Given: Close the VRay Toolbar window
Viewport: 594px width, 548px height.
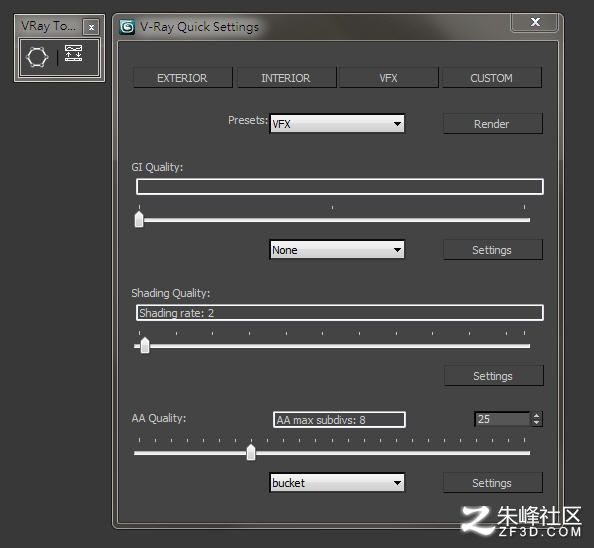Looking at the screenshot, I should pos(91,27).
